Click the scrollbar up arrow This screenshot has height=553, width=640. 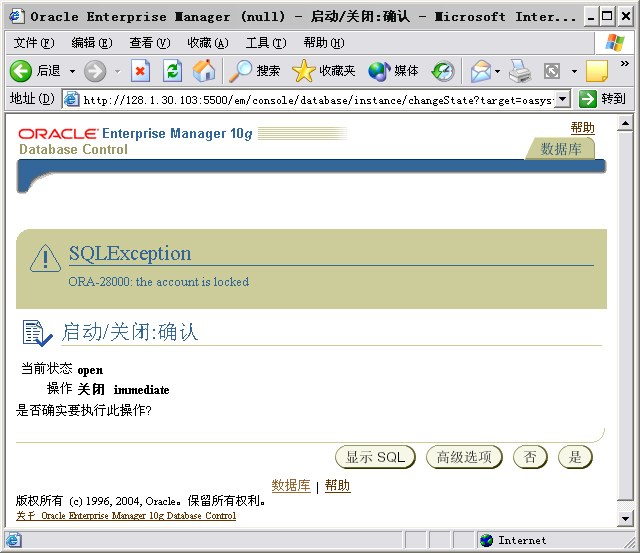click(x=625, y=123)
